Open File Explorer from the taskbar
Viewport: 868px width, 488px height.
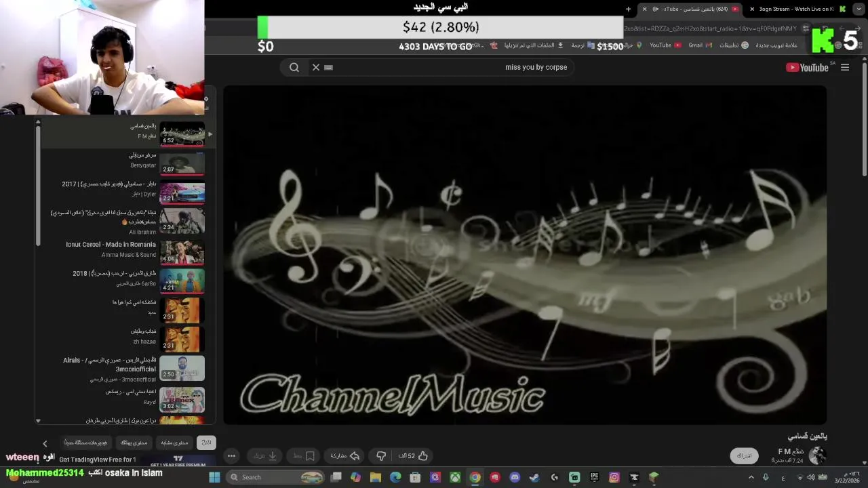pyautogui.click(x=376, y=477)
